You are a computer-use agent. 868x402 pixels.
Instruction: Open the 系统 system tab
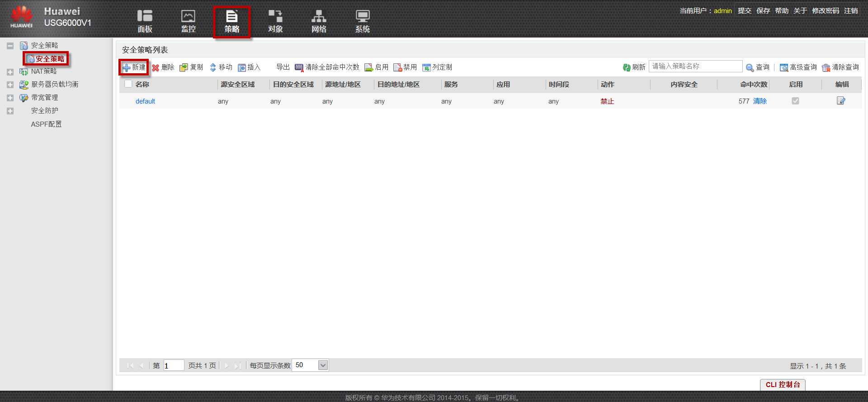pyautogui.click(x=363, y=21)
